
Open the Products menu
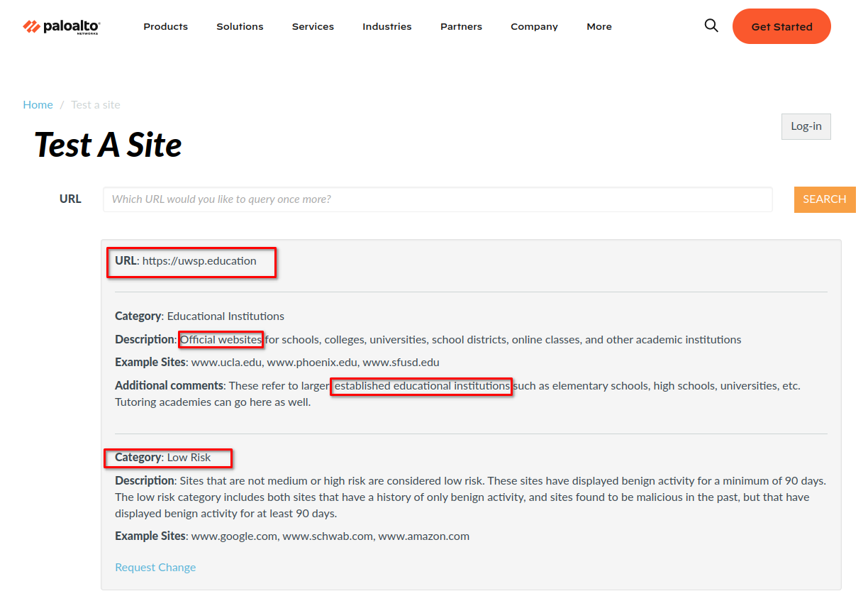(165, 26)
